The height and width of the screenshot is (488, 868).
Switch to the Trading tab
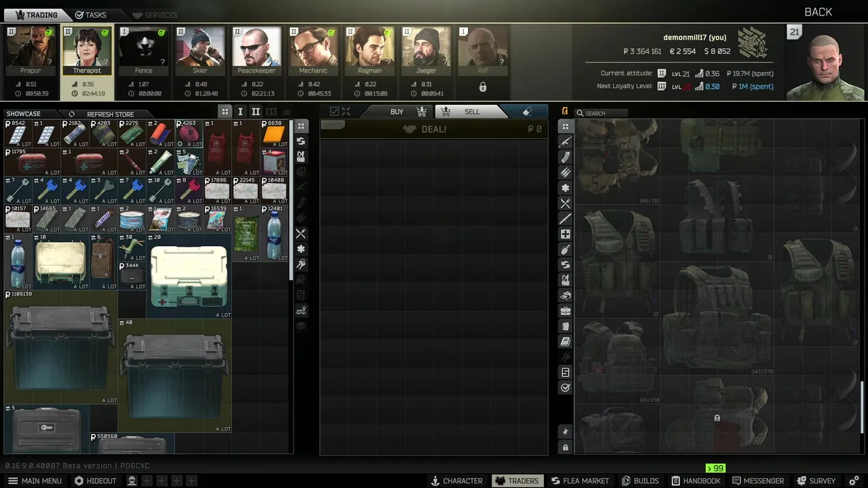36,15
